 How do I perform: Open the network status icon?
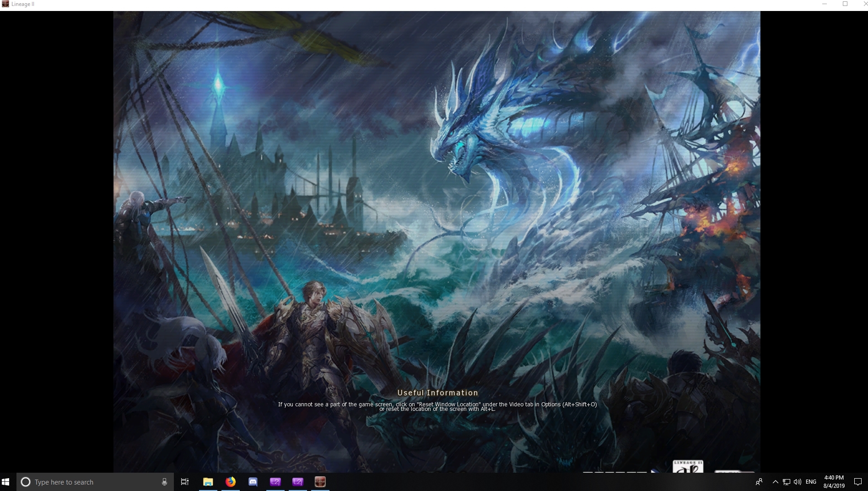point(786,482)
